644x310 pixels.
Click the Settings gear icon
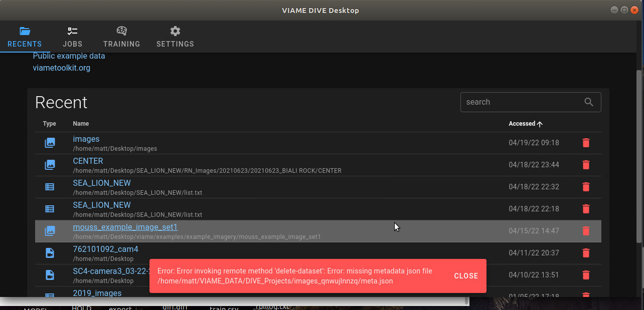[175, 31]
